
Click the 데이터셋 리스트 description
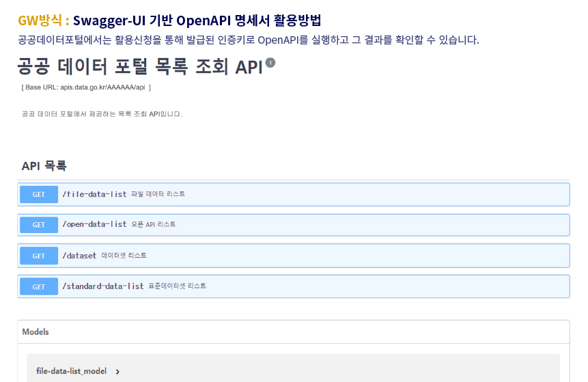point(124,256)
